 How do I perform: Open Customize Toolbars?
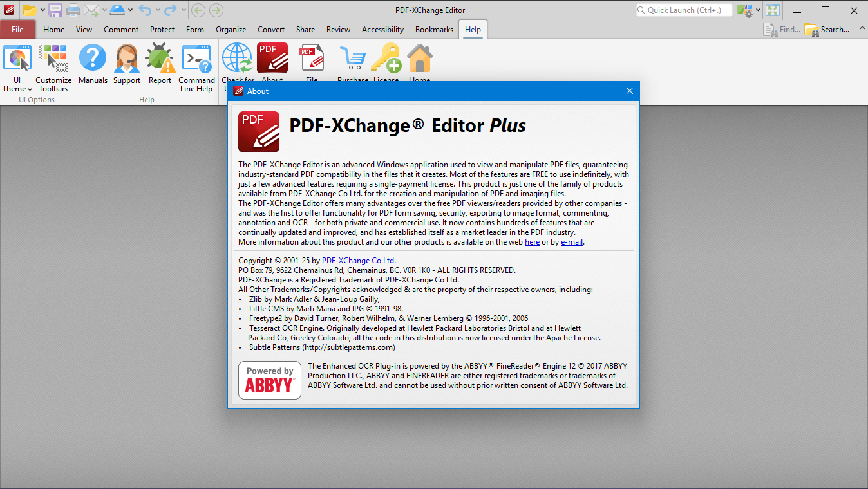click(53, 68)
